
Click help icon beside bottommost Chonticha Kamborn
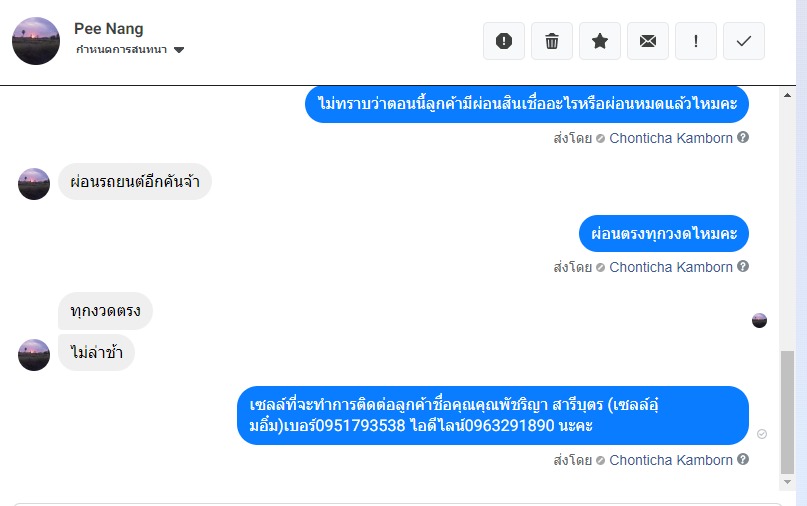[x=743, y=460]
